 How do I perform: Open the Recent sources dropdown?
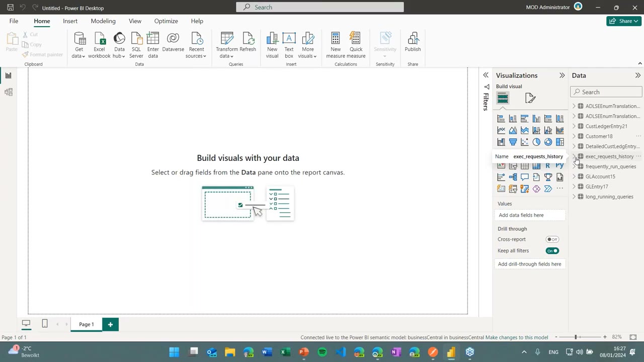coord(196,45)
